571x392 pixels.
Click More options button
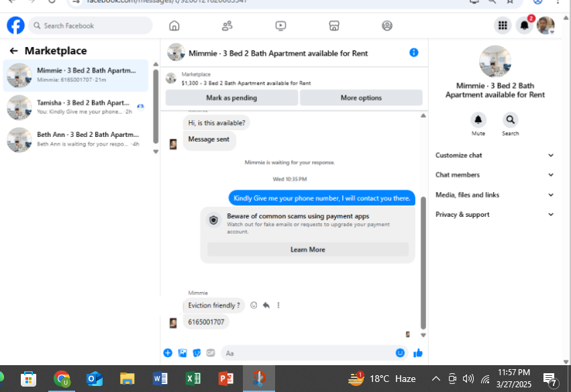(361, 97)
